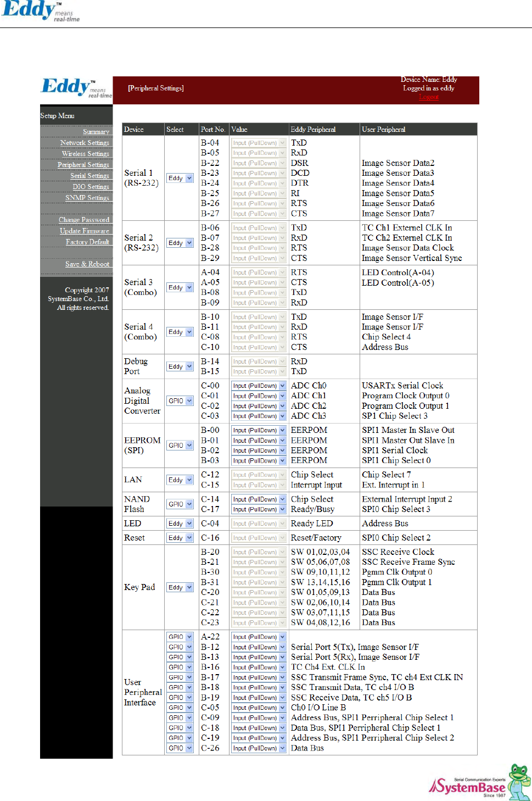This screenshot has height=801, width=532.
Task: Open Change Password page
Action: pos(84,220)
